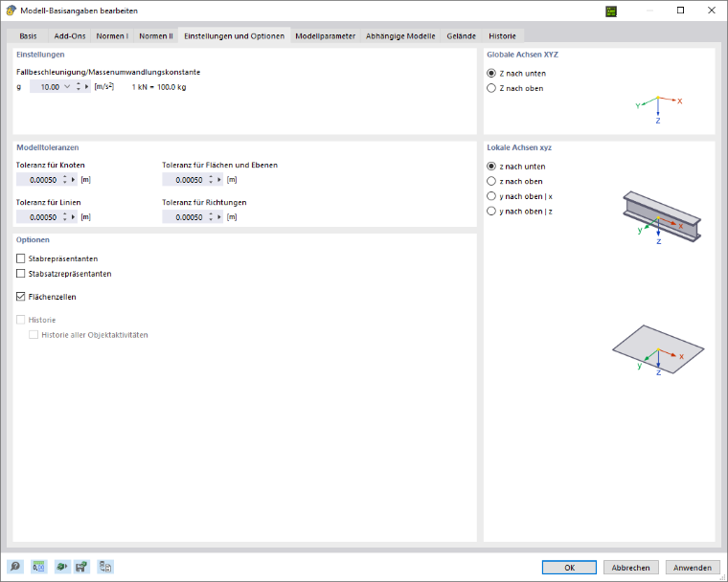Select local axes 'y nach oben | x'
This screenshot has height=582, width=728.
[x=519, y=196]
